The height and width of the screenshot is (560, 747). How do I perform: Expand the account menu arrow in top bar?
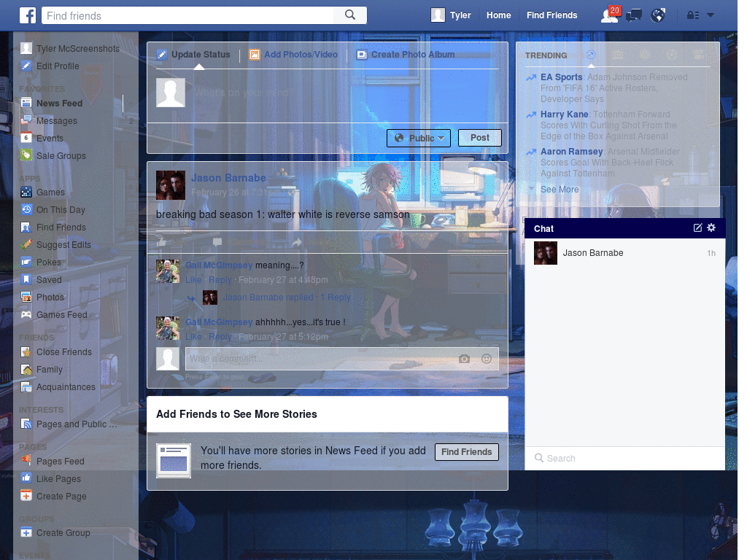click(x=711, y=15)
